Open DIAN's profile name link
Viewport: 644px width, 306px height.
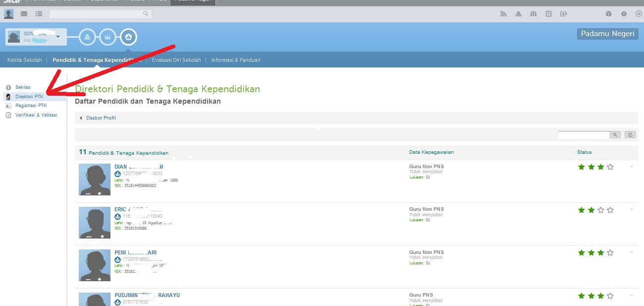(139, 167)
